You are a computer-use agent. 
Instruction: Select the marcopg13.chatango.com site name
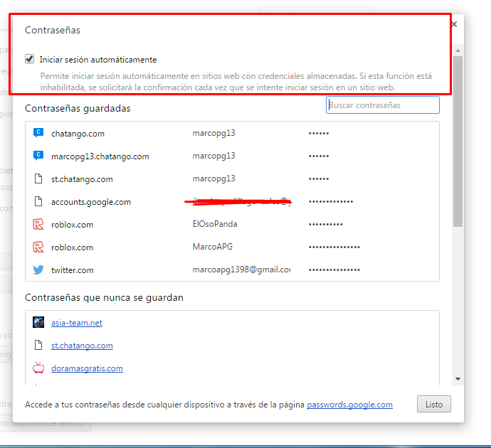(100, 156)
